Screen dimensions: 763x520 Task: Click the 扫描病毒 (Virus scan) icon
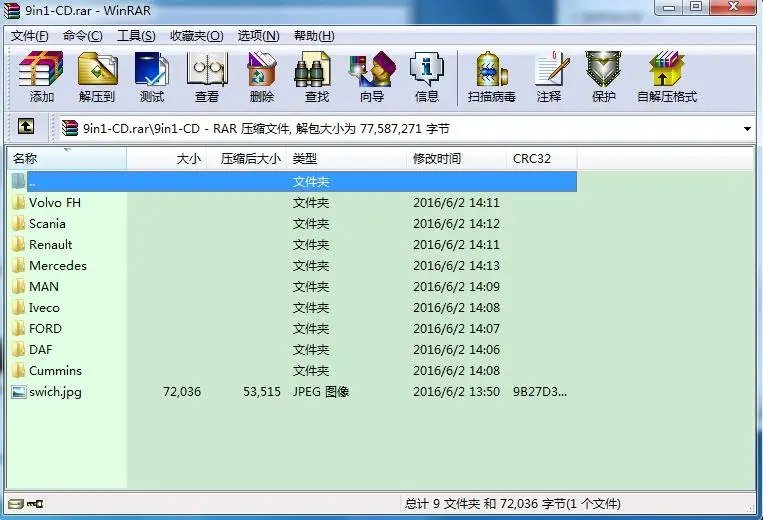pyautogui.click(x=491, y=77)
